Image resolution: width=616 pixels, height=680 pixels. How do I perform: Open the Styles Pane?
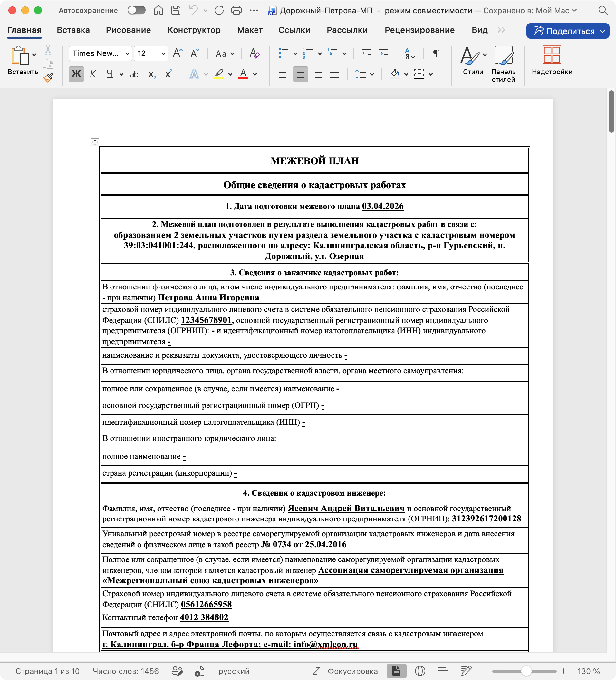tap(503, 64)
